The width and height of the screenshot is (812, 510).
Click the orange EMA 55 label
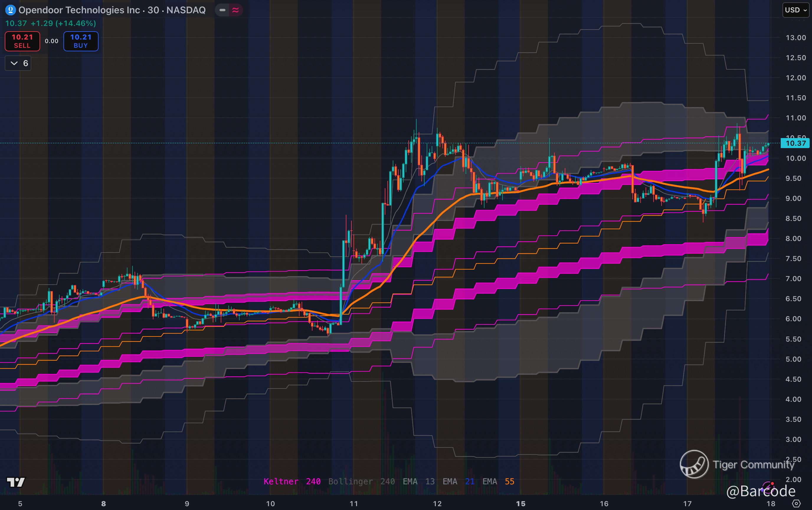coord(498,481)
